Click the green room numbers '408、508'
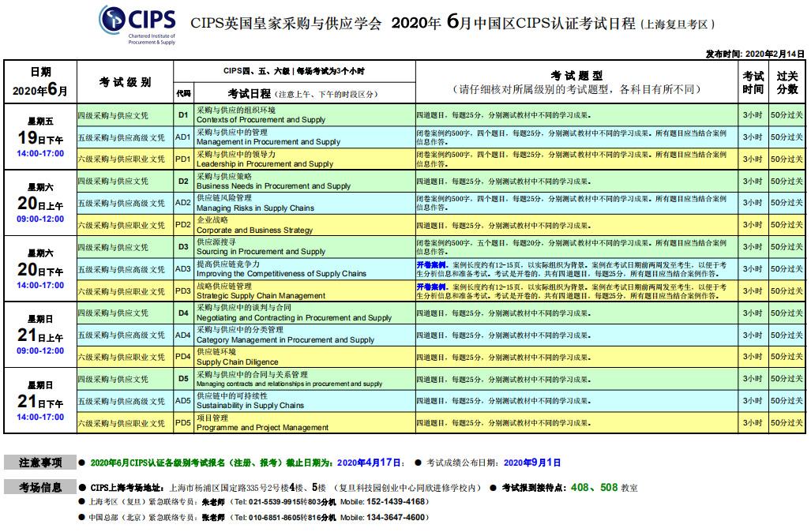811x532 pixels. pyautogui.click(x=595, y=487)
